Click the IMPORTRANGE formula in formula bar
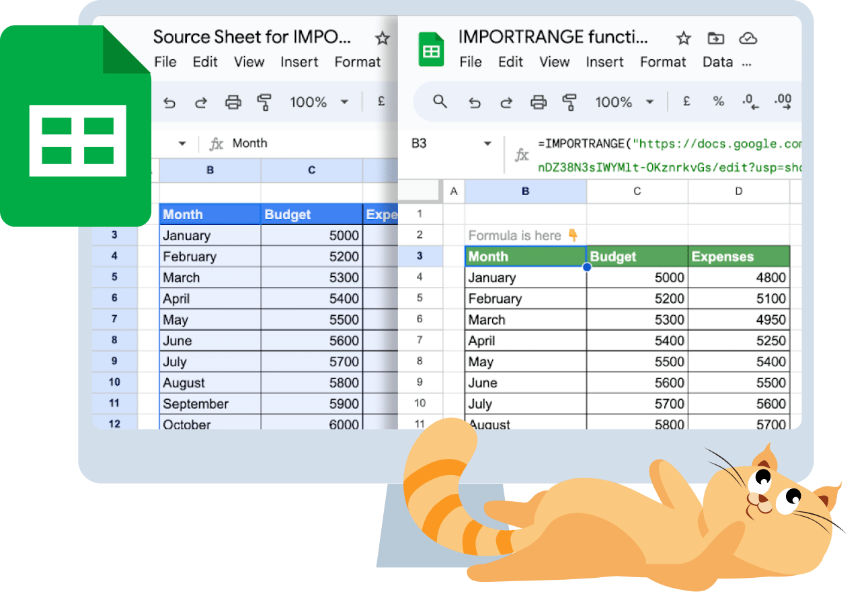This screenshot has width=868, height=600. pyautogui.click(x=670, y=155)
